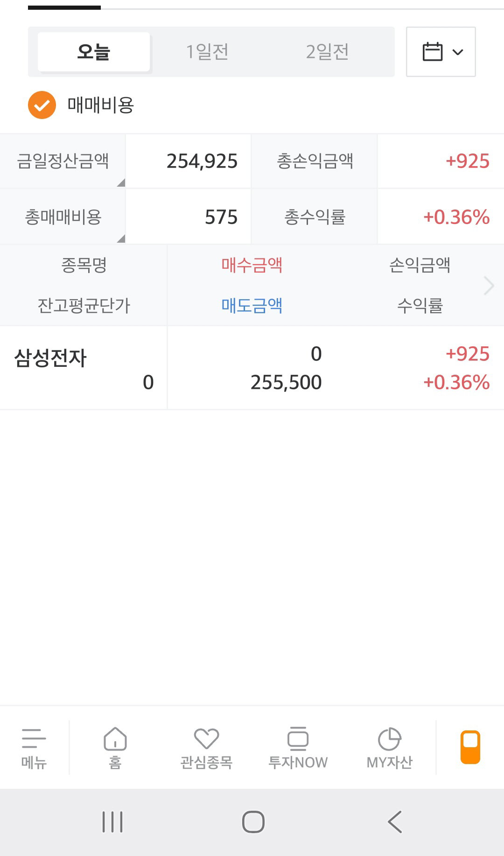Open the calendar date picker dropdown
The image size is (504, 856).
(441, 52)
